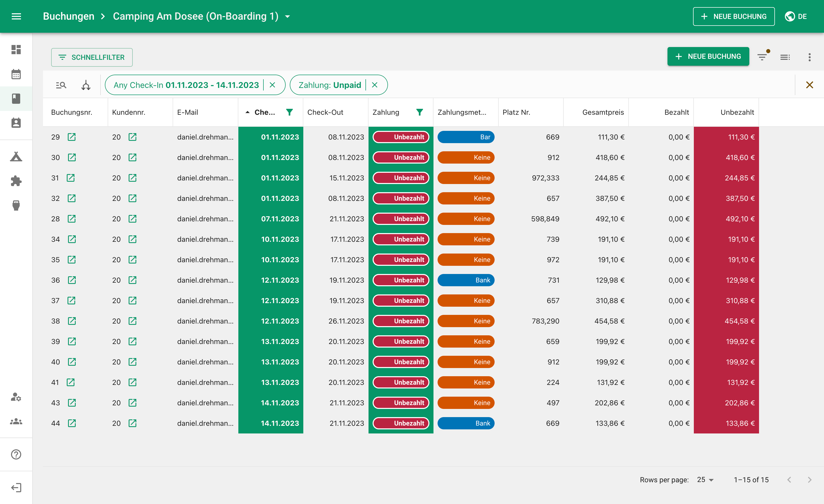This screenshot has height=504, width=824.
Task: Open the rows per page dropdown
Action: 705,480
